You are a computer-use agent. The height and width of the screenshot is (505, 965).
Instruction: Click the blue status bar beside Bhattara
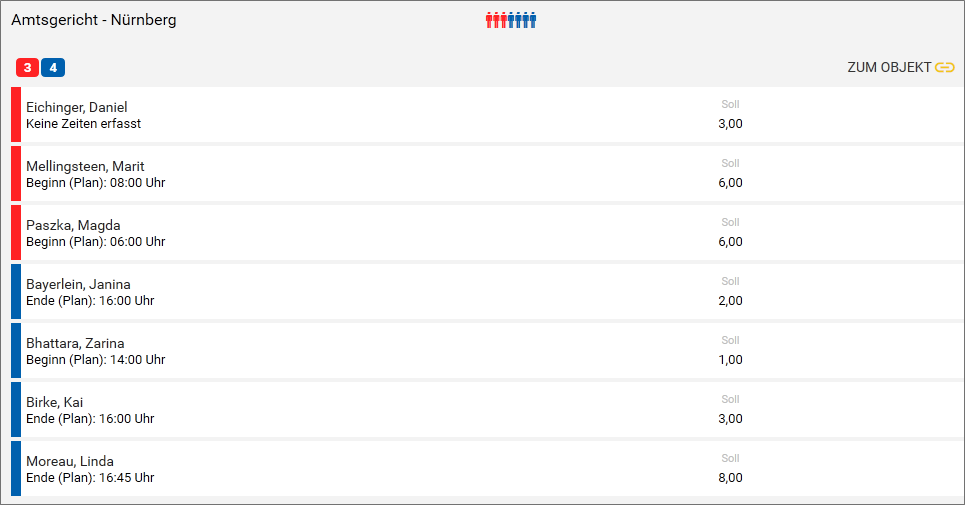(16, 350)
